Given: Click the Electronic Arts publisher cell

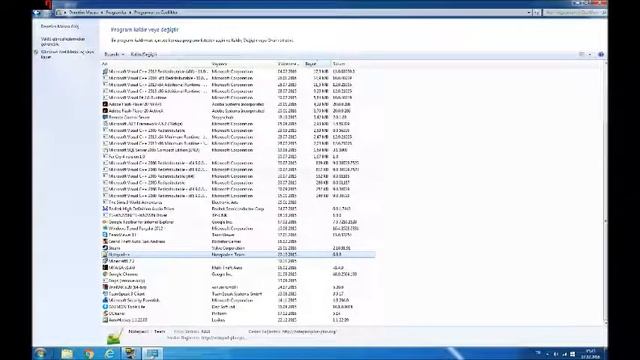Looking at the screenshot, I should (225, 202).
